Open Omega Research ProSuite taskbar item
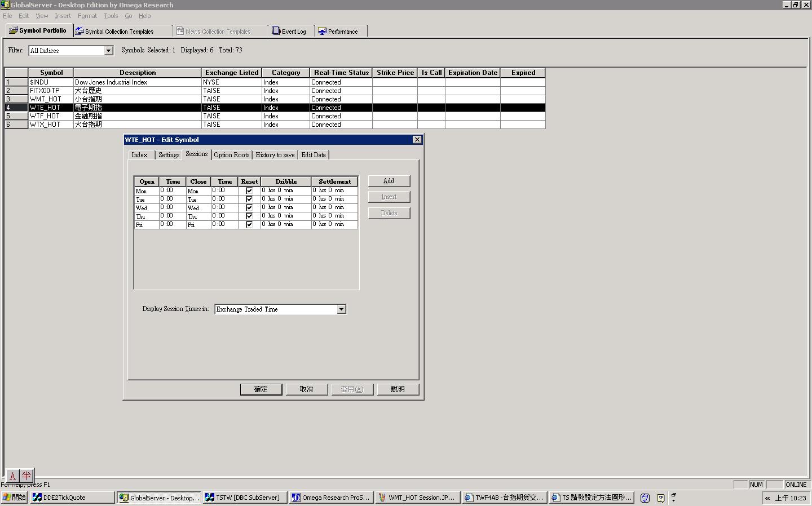 click(331, 498)
